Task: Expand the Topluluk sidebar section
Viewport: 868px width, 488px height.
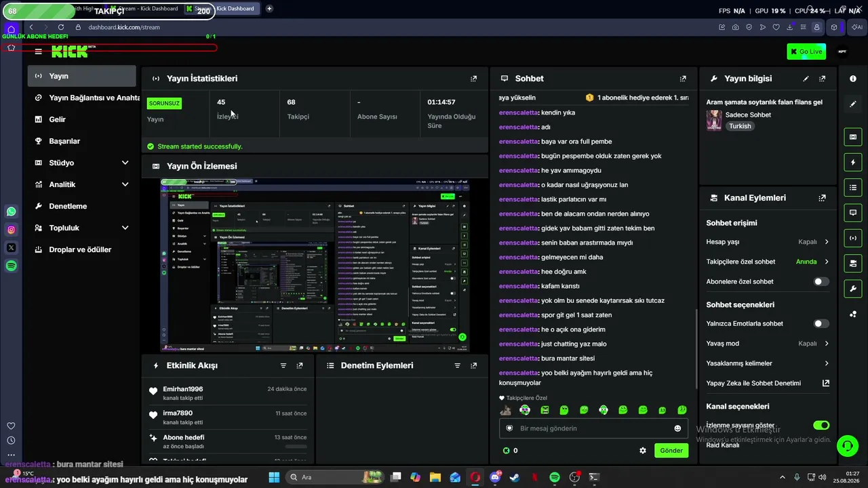Action: (x=81, y=228)
